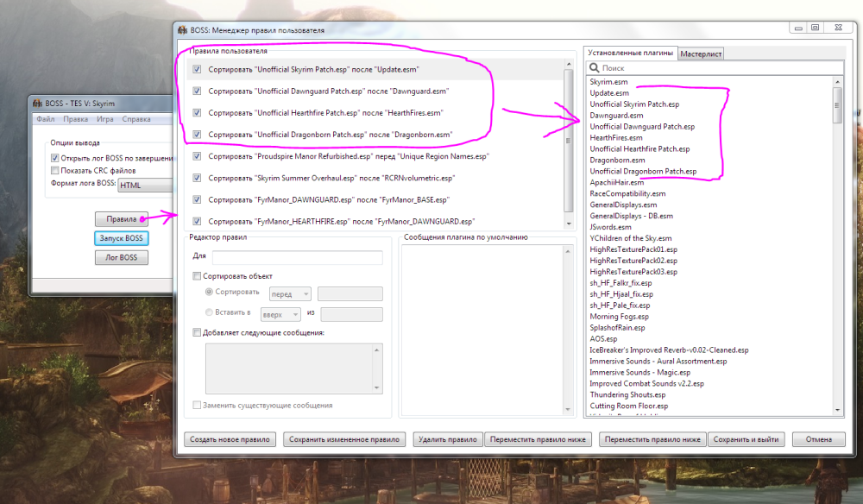Click the 'Отмена' button
The height and width of the screenshot is (504, 863).
click(x=818, y=439)
